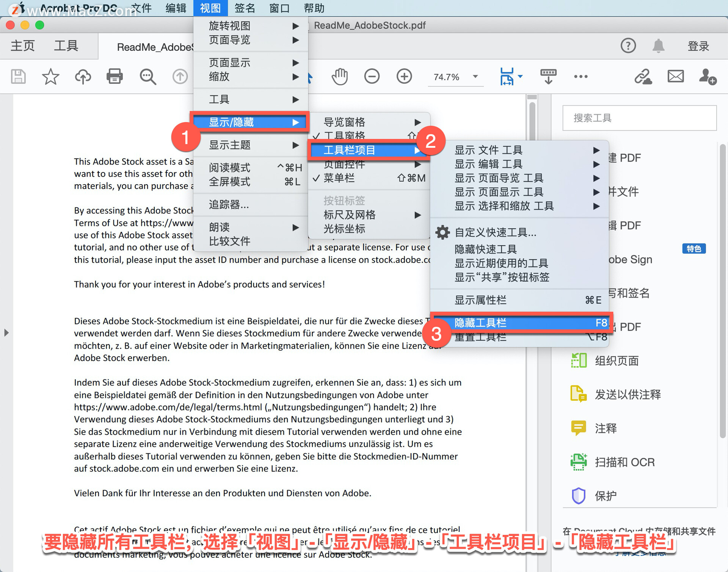The width and height of the screenshot is (728, 572).
Task: Expand the 显示 编辑 工具 submenu
Action: click(x=519, y=164)
